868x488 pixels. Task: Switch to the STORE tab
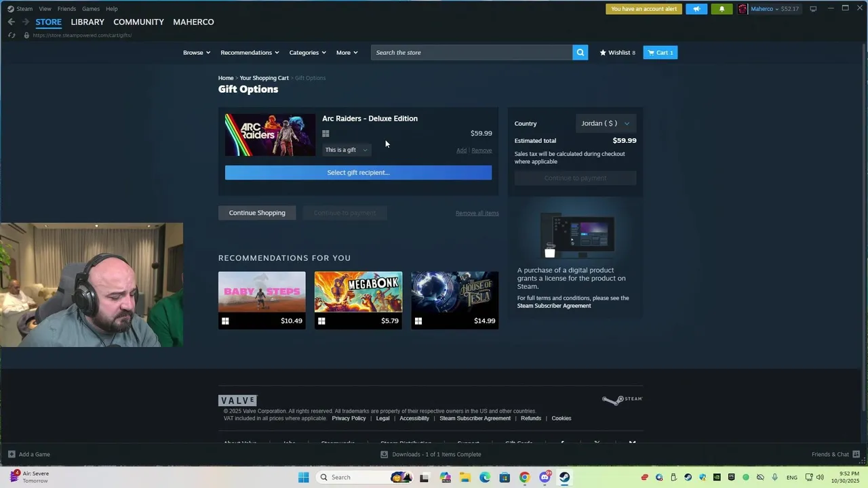(x=48, y=22)
